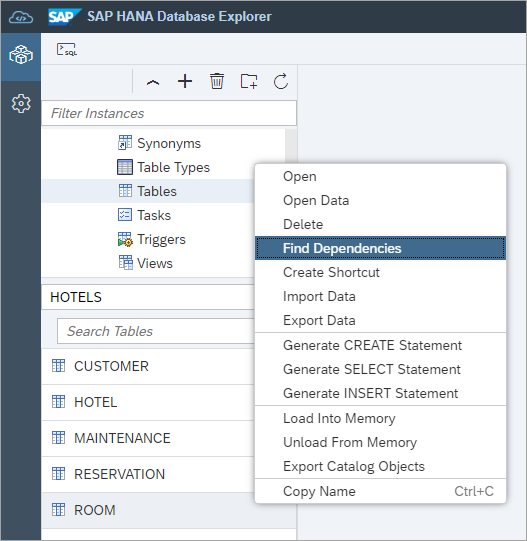Click the Filter Instances input field
527x541 pixels.
[x=169, y=113]
